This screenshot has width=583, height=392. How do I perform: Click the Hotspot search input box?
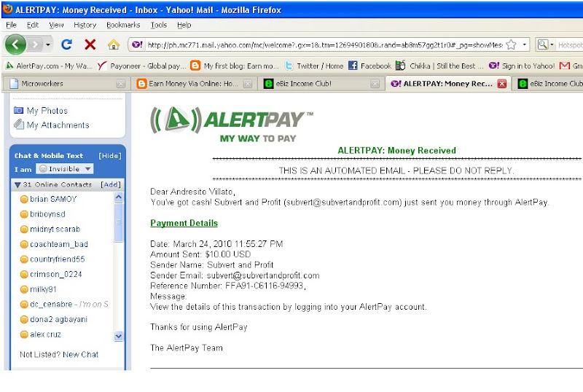570,45
